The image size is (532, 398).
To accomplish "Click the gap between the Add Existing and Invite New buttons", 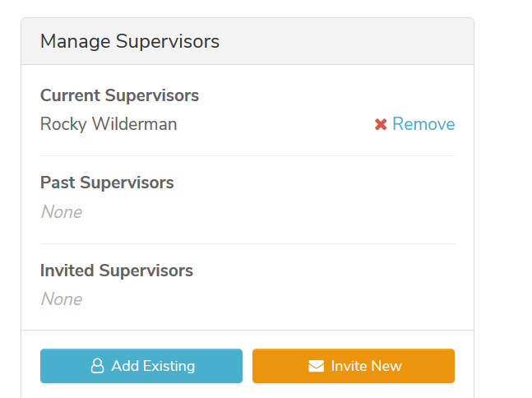I will (247, 366).
